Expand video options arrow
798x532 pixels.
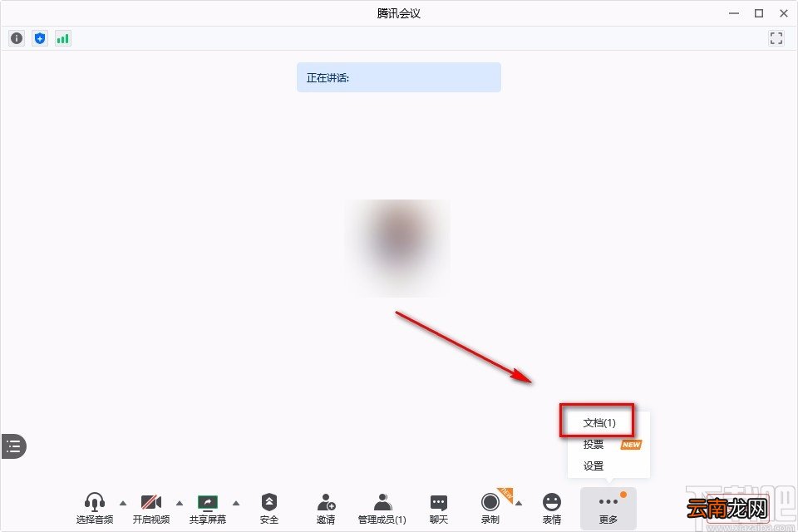pos(180,504)
